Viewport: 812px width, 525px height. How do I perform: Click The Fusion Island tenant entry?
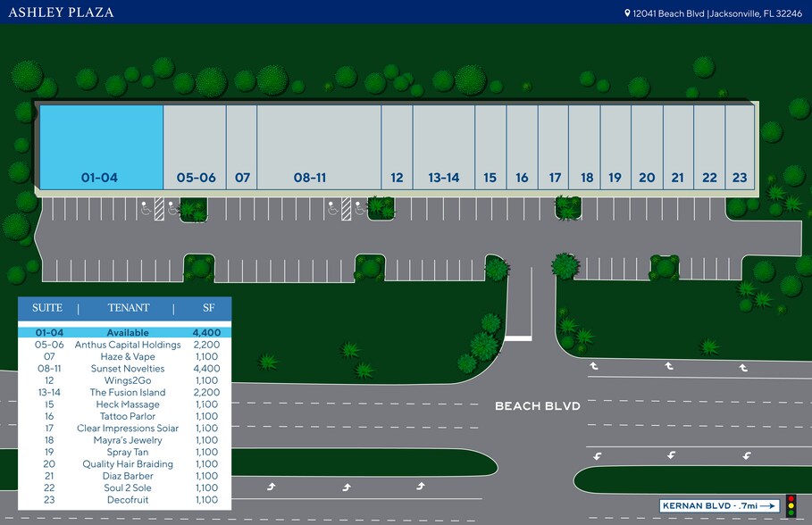pos(128,393)
